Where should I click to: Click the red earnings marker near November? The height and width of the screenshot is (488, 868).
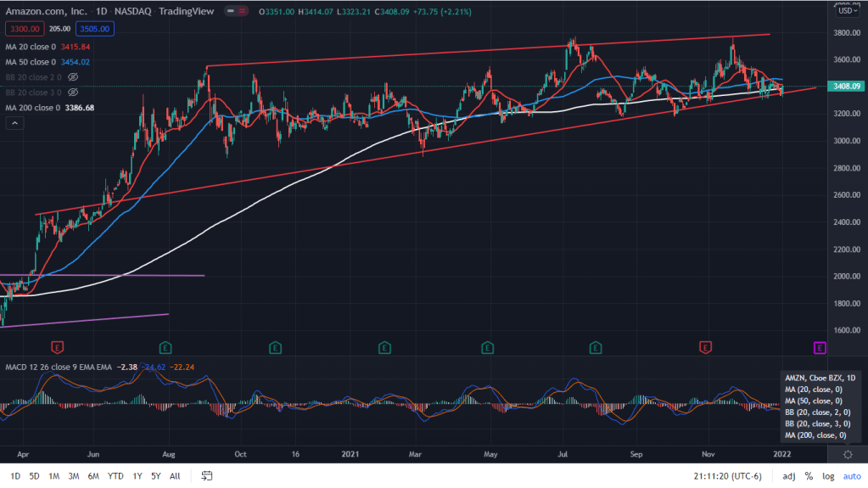tap(704, 347)
